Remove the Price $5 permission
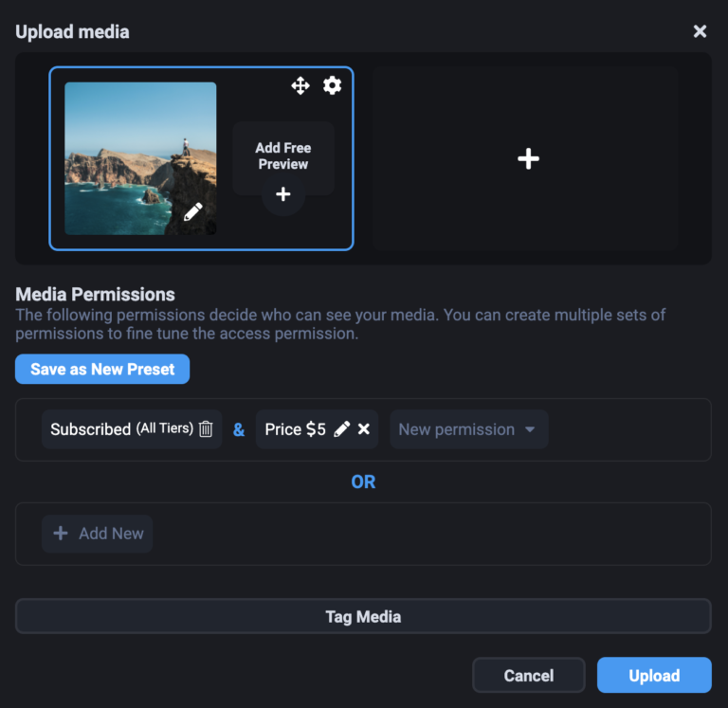Image resolution: width=728 pixels, height=708 pixels. coord(364,429)
